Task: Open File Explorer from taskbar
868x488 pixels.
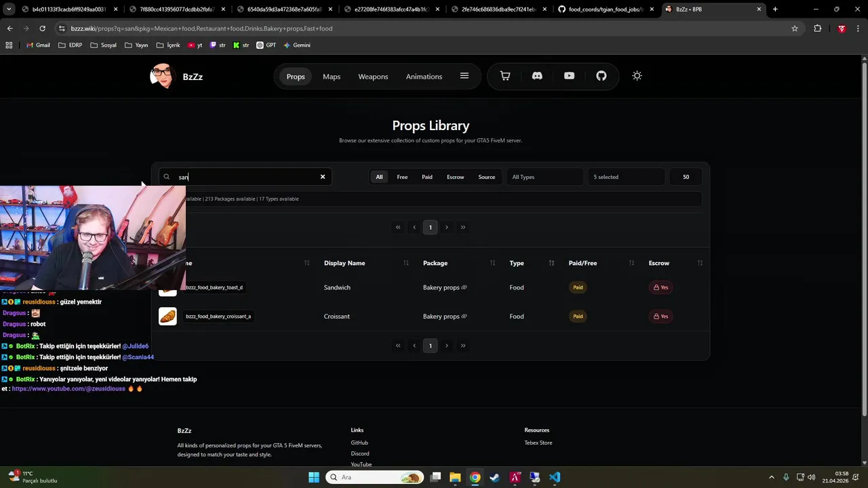Action: 455,477
